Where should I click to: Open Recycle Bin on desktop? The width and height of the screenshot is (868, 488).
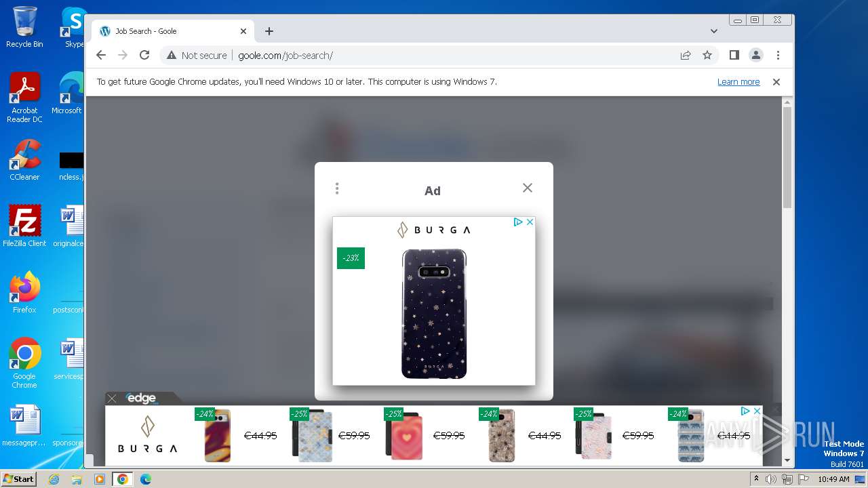(x=24, y=27)
